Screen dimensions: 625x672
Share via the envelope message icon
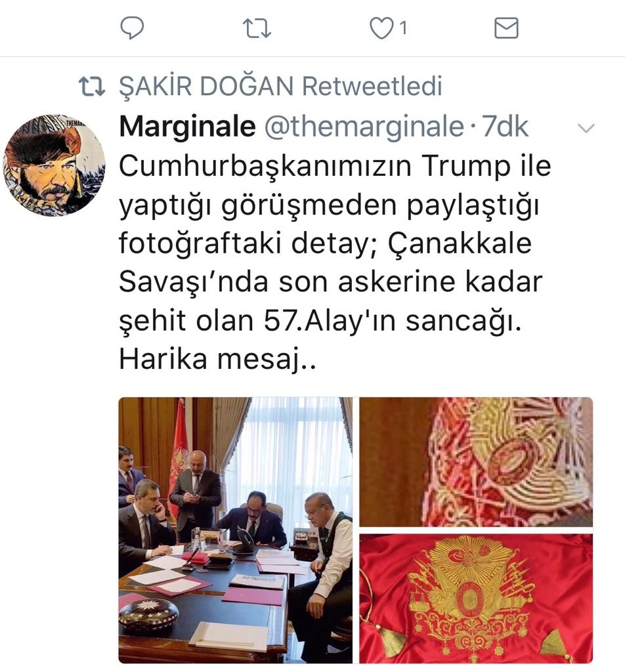pos(506,28)
